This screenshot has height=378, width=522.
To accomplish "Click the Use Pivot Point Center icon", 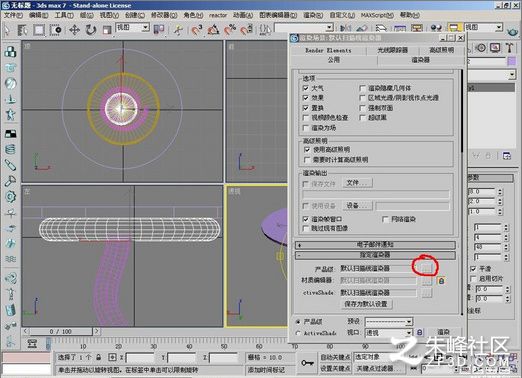I will [x=159, y=30].
